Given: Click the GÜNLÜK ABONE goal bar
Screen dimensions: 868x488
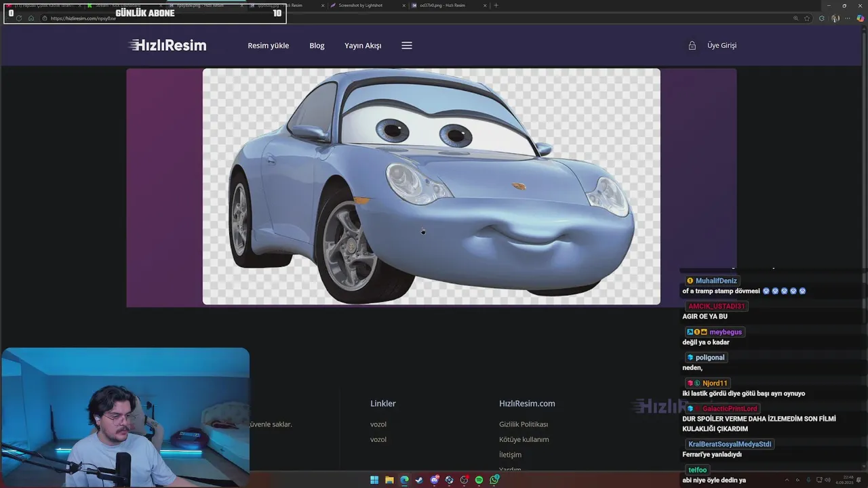Looking at the screenshot, I should tap(144, 13).
